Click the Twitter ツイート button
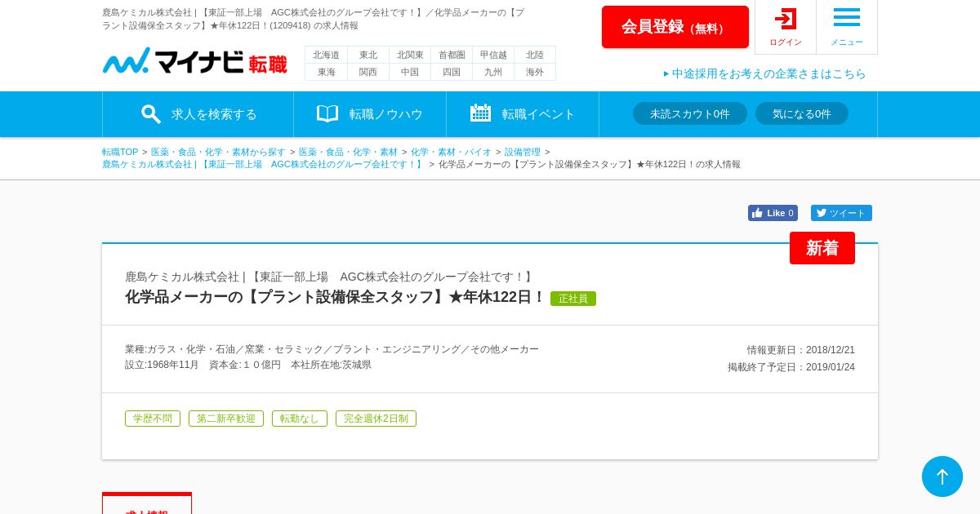Screen dimensions: 980x514 [841, 213]
